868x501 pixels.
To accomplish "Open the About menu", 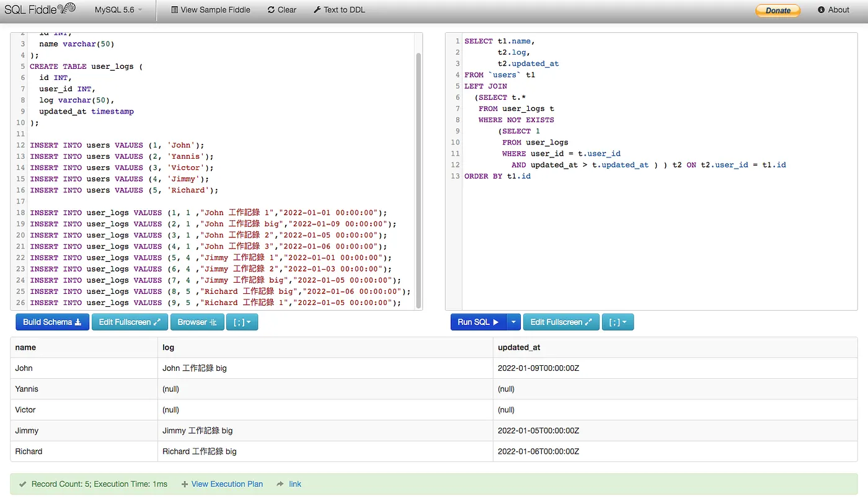I will [833, 10].
